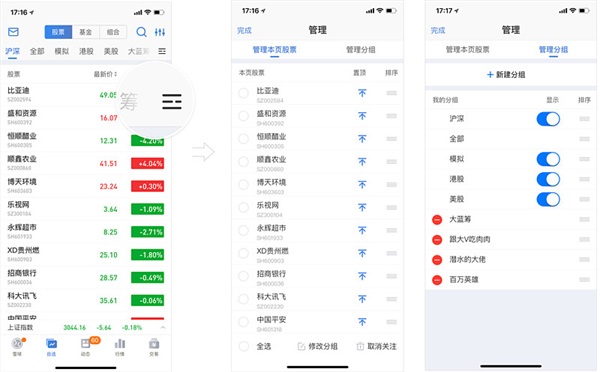
Task: Switch to 管理分组 tab in middle screen
Action: [360, 50]
